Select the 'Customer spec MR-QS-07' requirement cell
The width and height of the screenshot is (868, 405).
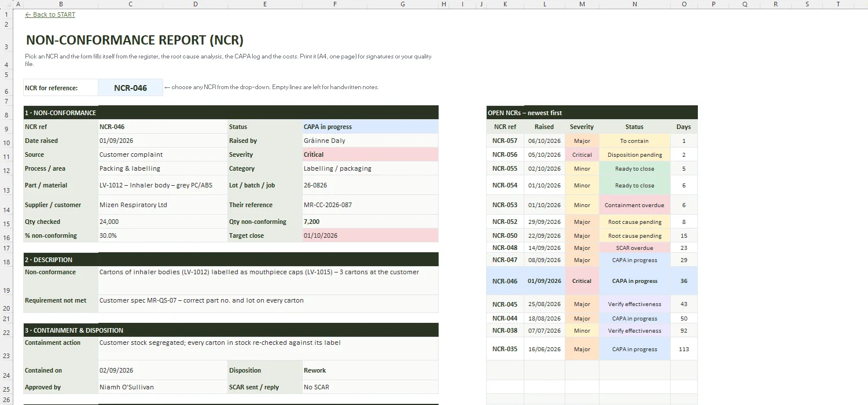(269, 304)
